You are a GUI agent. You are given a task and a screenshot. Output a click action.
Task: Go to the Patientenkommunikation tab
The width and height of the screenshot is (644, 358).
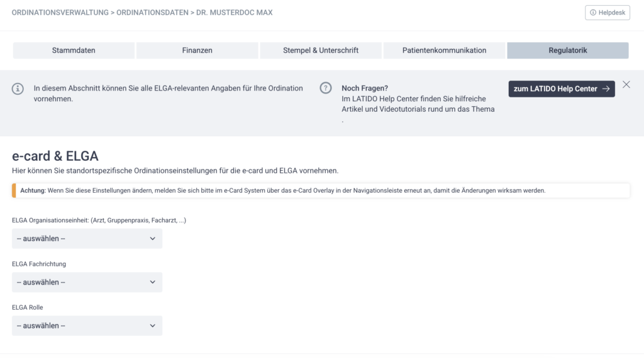click(x=444, y=50)
